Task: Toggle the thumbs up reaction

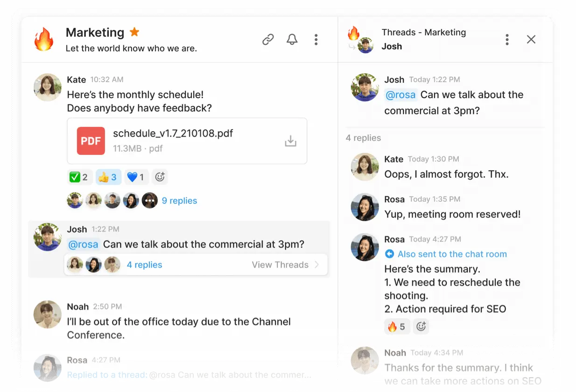Action: [x=108, y=177]
